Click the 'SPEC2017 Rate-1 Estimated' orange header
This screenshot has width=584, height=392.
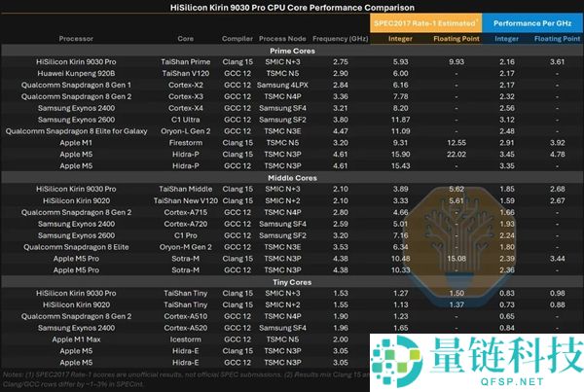pyautogui.click(x=425, y=23)
